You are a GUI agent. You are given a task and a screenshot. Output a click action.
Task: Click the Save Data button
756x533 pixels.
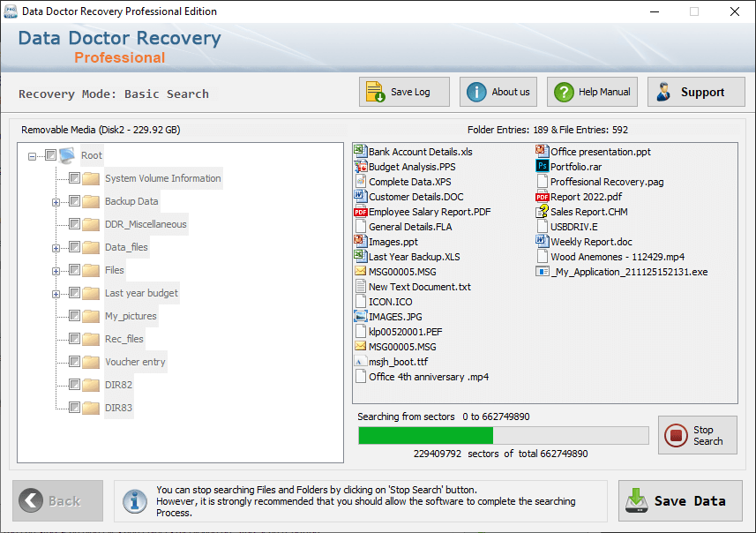coord(680,500)
